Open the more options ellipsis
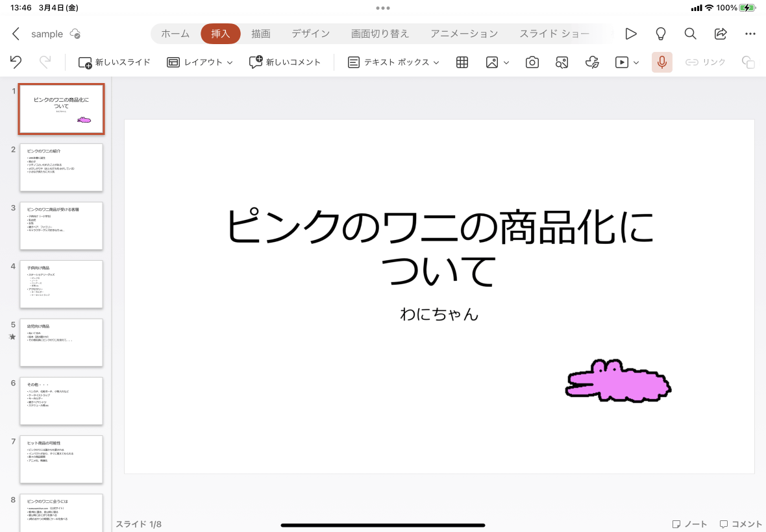Screen dimensions: 766x532 [x=750, y=34]
